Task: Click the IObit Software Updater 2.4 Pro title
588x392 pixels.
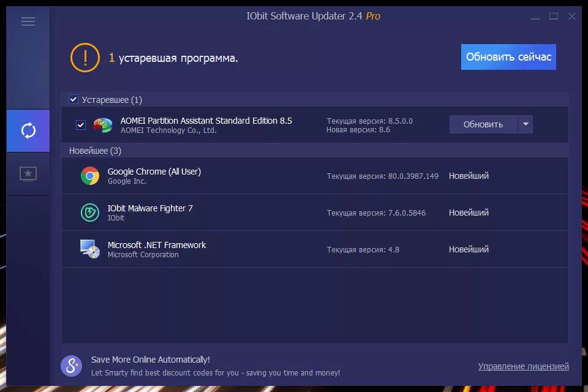Action: tap(313, 16)
